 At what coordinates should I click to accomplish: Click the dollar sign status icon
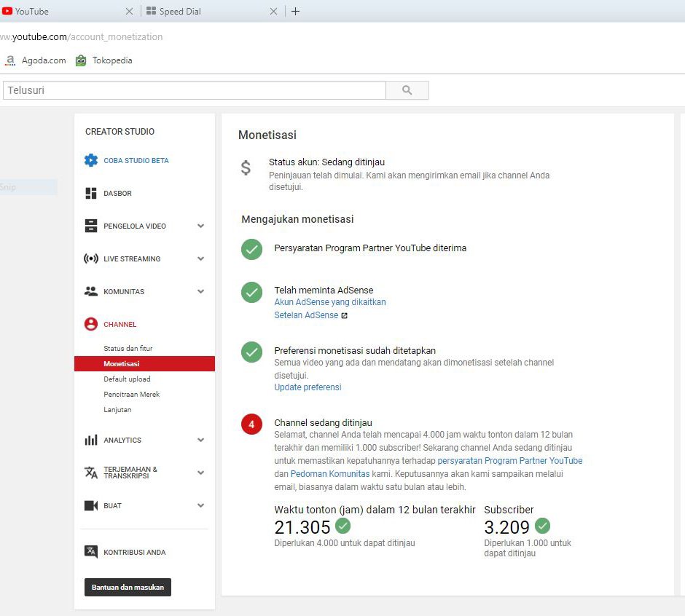coord(246,167)
